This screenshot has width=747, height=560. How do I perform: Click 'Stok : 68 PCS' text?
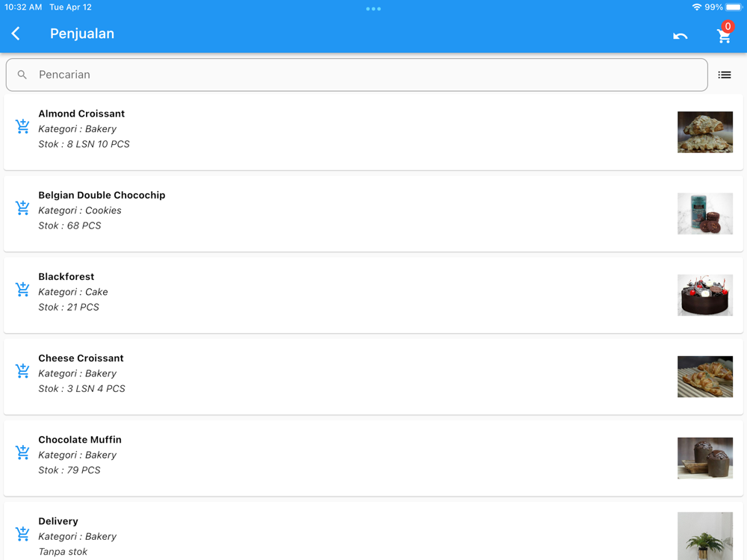(69, 225)
